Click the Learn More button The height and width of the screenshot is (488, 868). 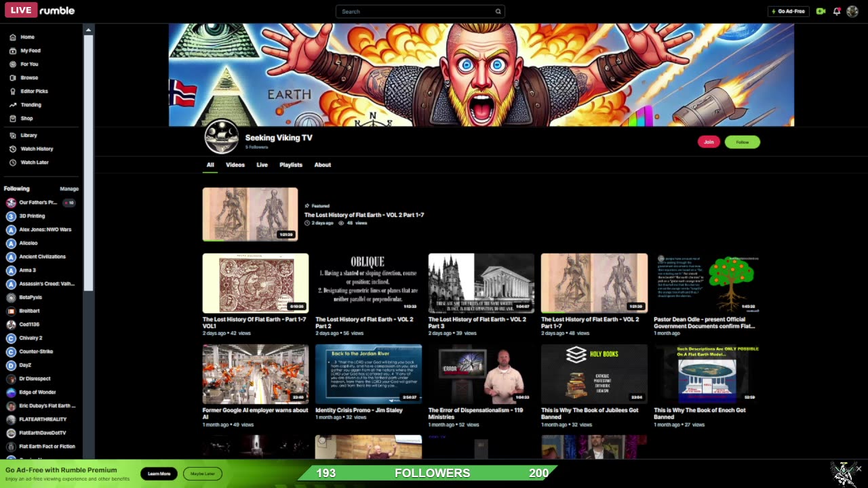pyautogui.click(x=159, y=474)
